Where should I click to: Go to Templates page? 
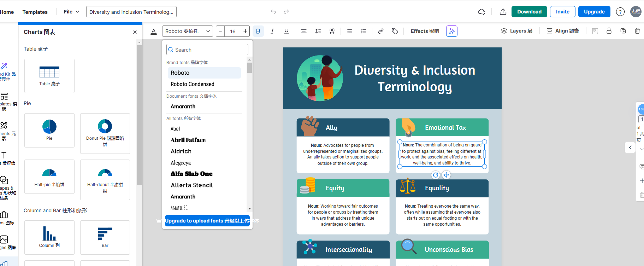tap(35, 12)
